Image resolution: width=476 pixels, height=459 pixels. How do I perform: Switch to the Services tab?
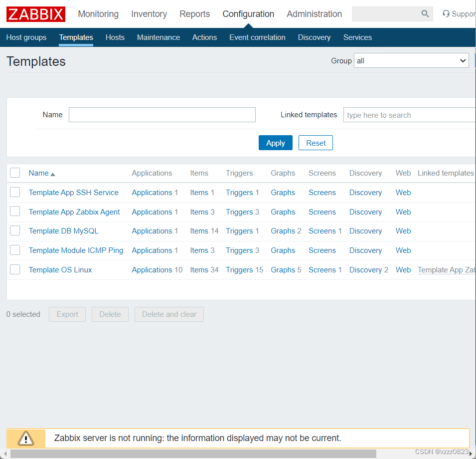pyautogui.click(x=357, y=37)
